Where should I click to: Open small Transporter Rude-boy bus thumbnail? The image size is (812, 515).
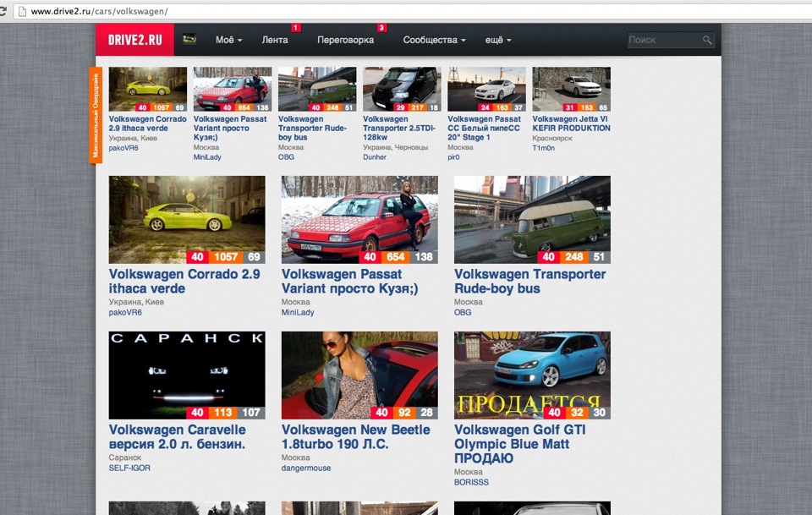pyautogui.click(x=317, y=89)
